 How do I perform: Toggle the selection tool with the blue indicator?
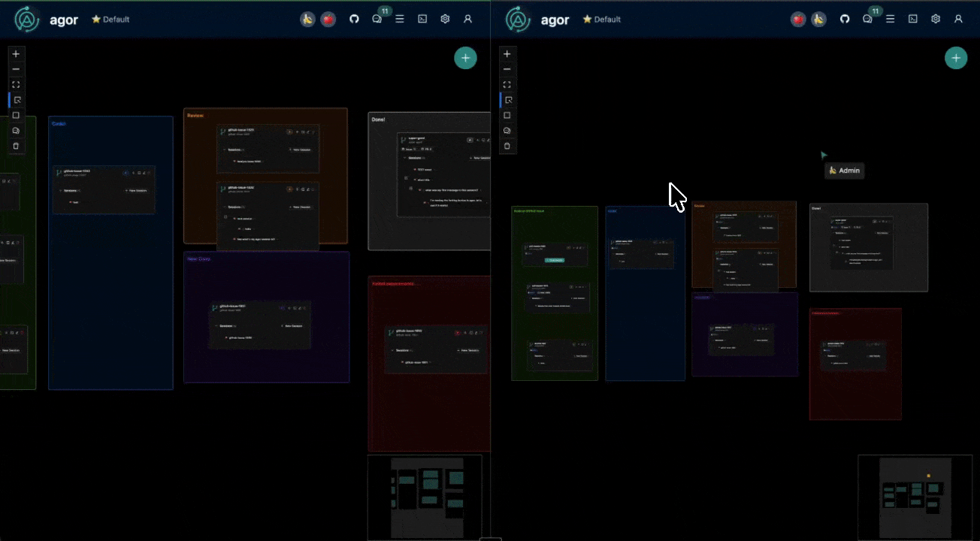pos(16,99)
